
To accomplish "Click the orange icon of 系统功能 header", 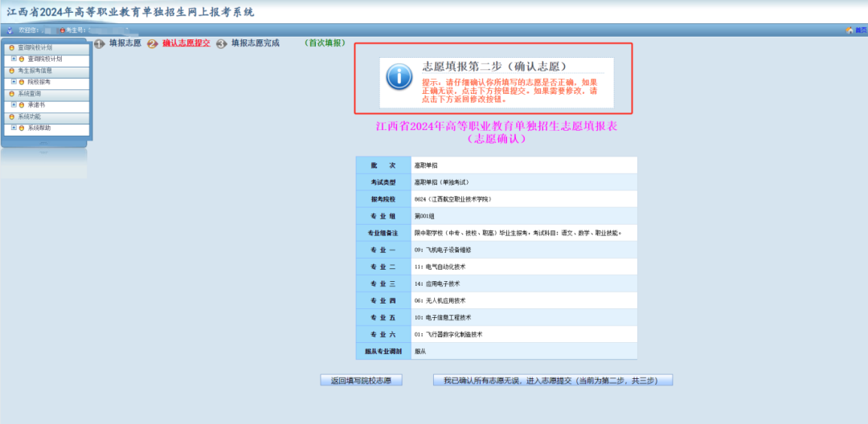I will click(11, 117).
